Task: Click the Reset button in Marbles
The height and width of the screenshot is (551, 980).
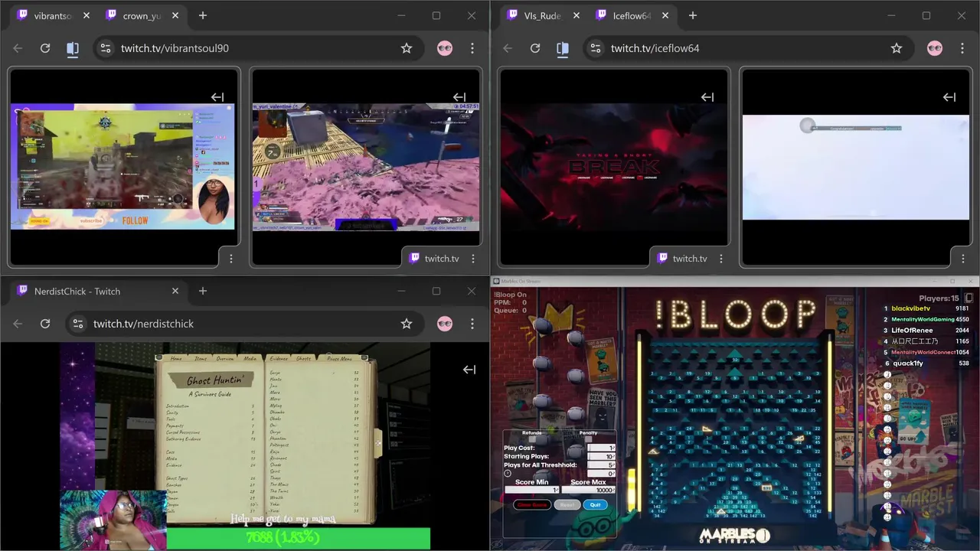Action: (567, 504)
